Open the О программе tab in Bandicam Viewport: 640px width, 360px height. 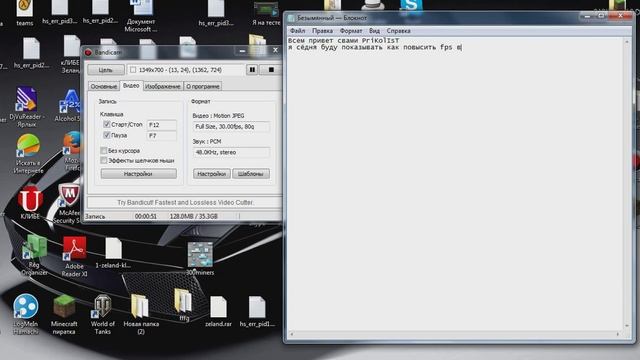[x=203, y=87]
